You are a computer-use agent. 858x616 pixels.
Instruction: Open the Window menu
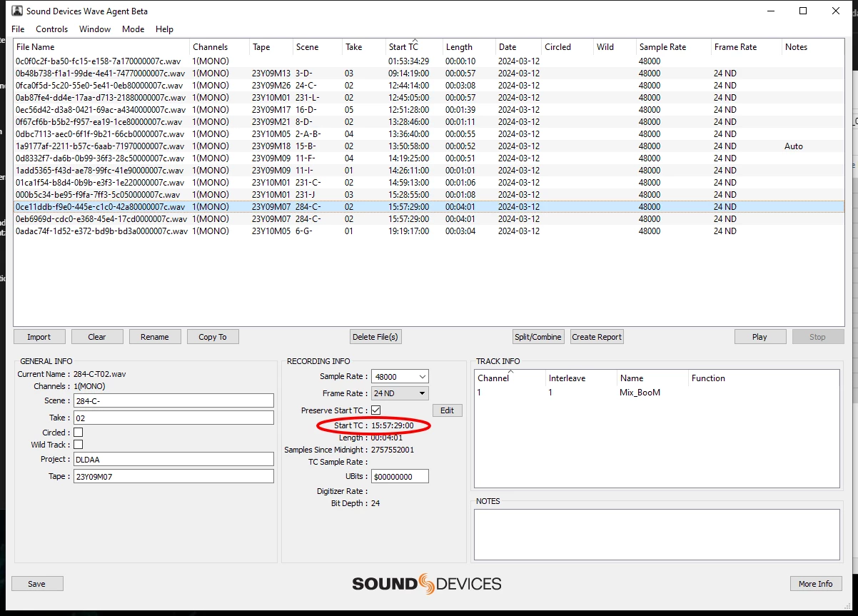click(x=95, y=29)
